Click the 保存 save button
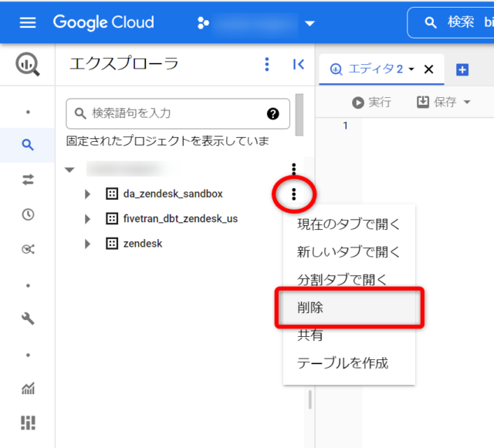494x448 pixels. point(437,102)
